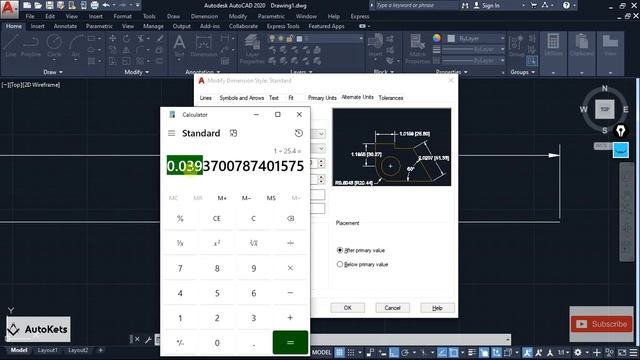Image resolution: width=640 pixels, height=360 pixels.
Task: Select the Rotate tool in the Modify panel
Action: tap(127, 38)
